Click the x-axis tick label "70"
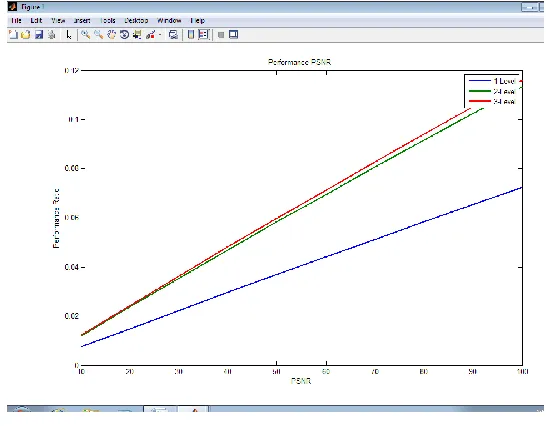 [375, 372]
